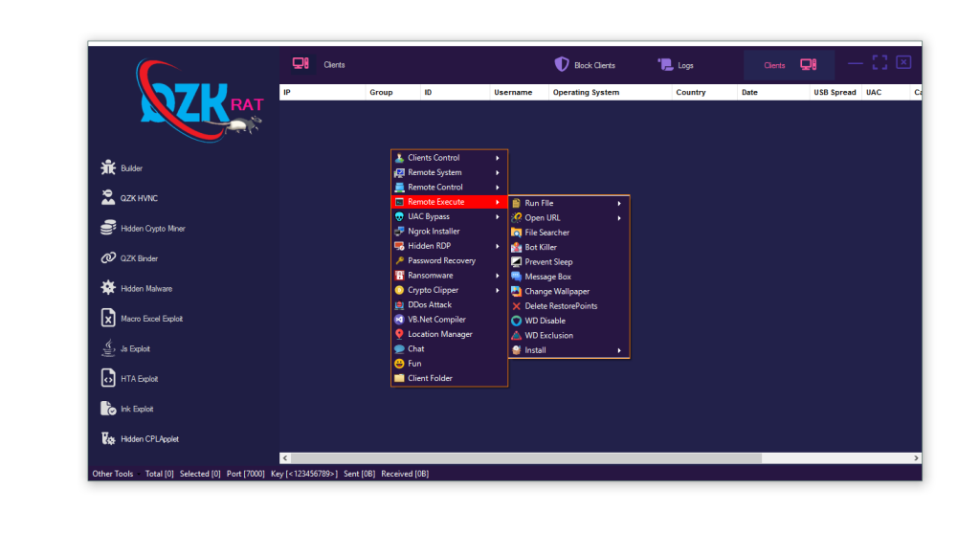Select the WD Exclusion icon
The width and height of the screenshot is (980, 534).
(x=516, y=335)
